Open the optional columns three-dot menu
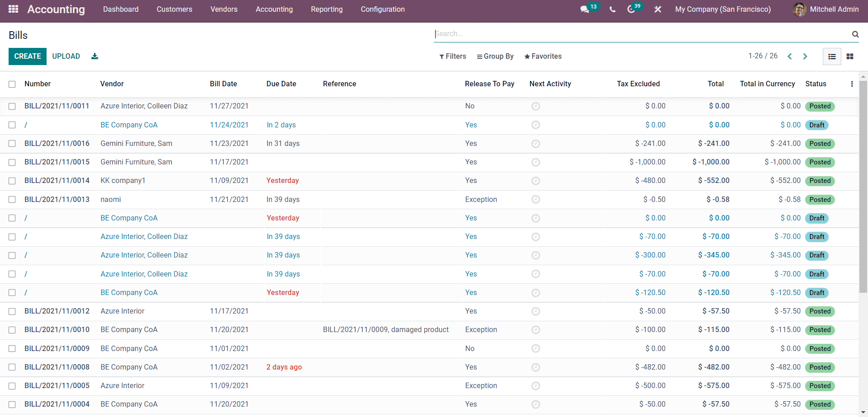868x417 pixels. 852,84
